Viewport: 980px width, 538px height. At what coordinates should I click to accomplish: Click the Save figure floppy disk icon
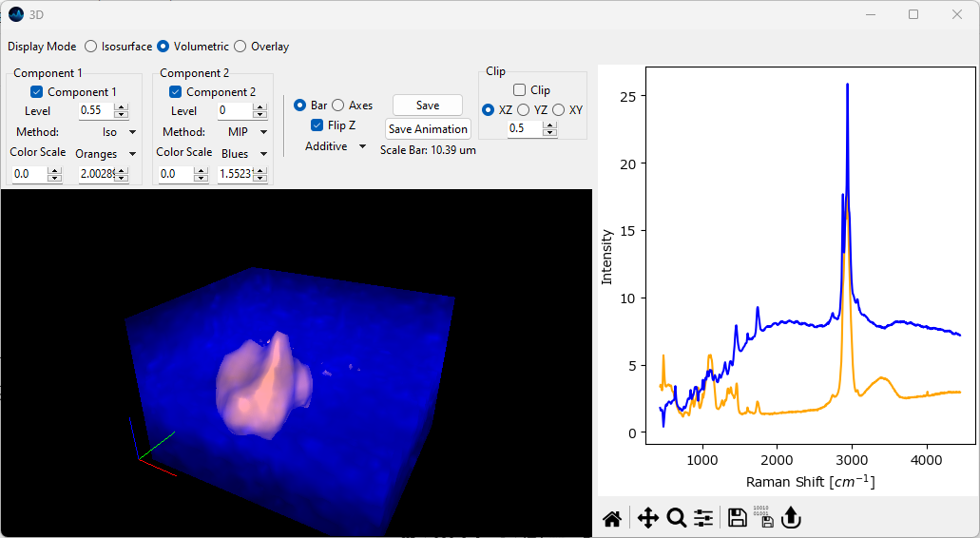pyautogui.click(x=737, y=518)
